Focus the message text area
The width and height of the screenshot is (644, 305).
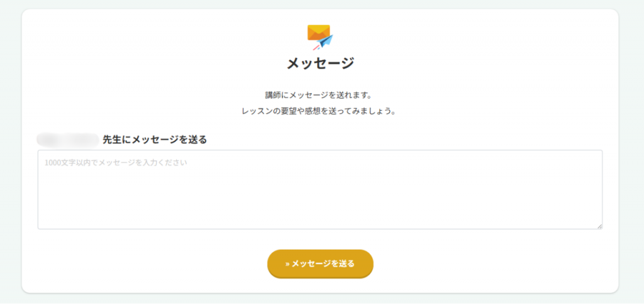319,189
